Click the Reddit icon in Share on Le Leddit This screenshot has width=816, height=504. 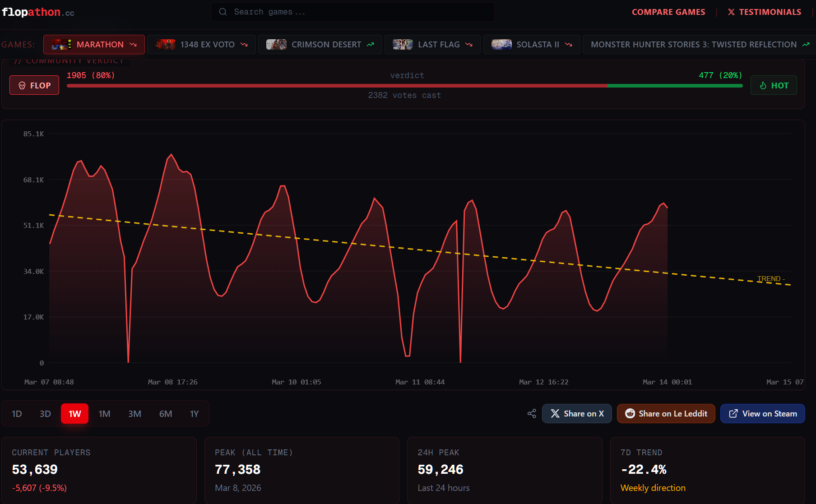[x=630, y=414]
